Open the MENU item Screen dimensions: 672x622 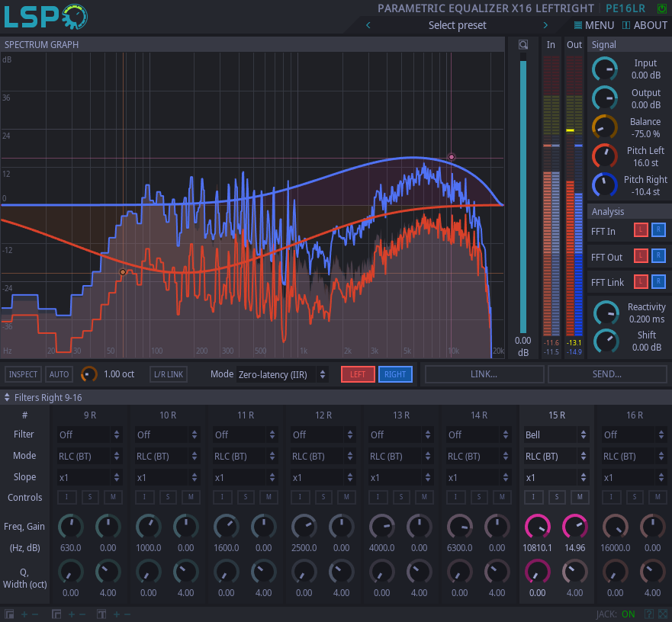(593, 25)
